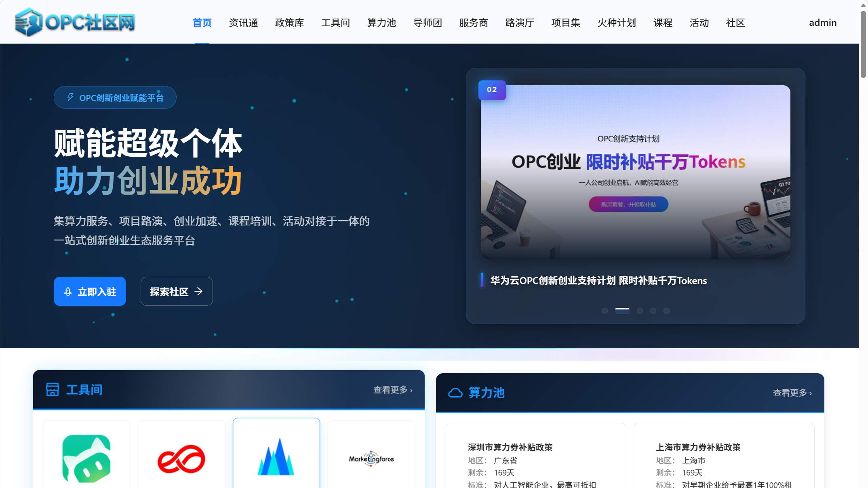This screenshot has height=488, width=868.
Task: Go to 项目集 in the navigation
Action: coord(566,23)
